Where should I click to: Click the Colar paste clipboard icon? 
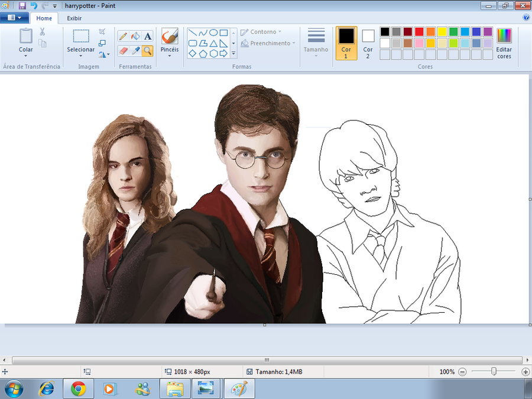click(x=26, y=36)
